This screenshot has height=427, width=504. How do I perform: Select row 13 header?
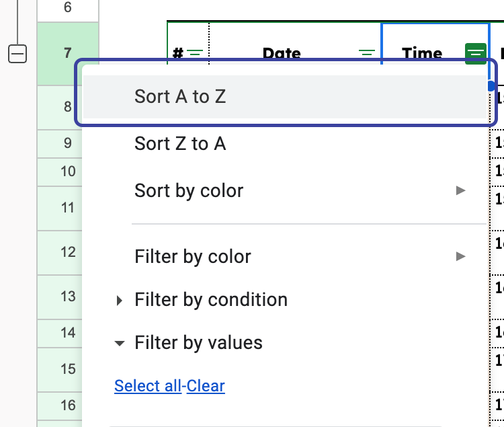[67, 297]
